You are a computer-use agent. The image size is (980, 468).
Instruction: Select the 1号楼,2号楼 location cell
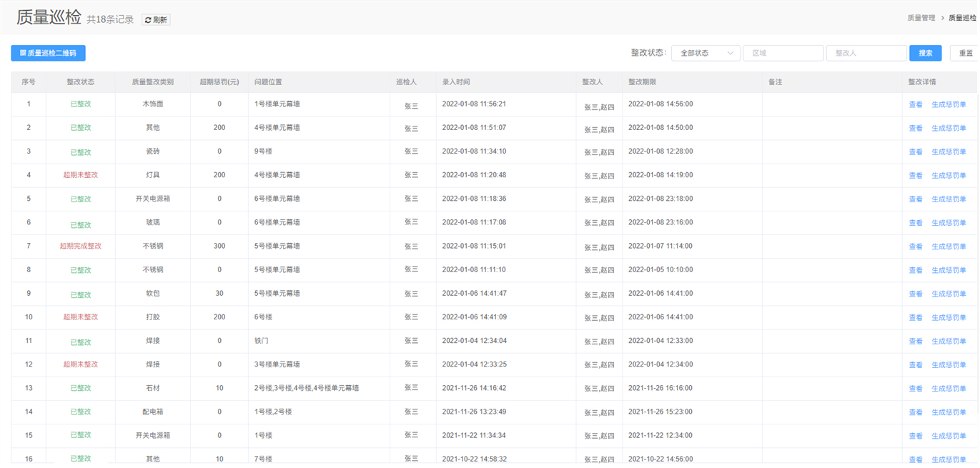273,412
